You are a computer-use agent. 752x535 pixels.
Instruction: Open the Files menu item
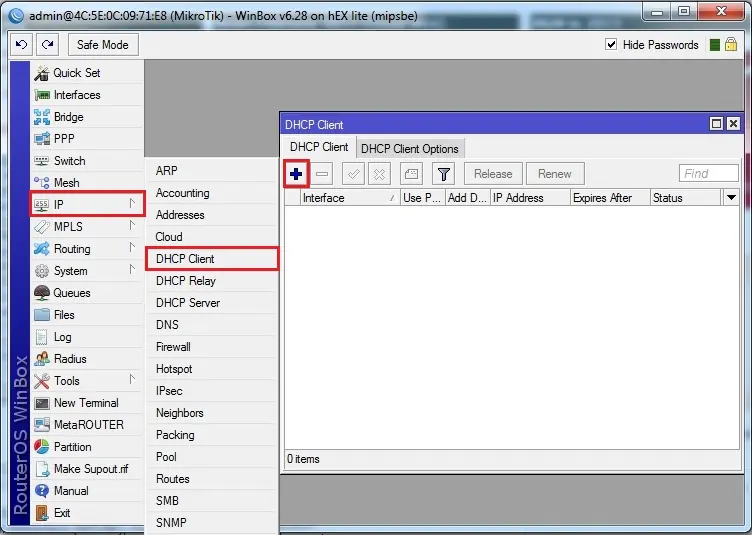pos(88,315)
